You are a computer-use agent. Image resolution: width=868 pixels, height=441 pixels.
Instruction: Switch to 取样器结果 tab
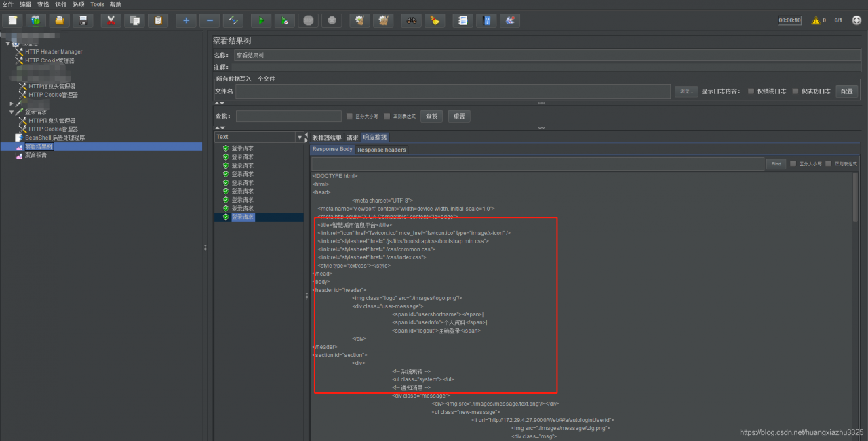[327, 138]
